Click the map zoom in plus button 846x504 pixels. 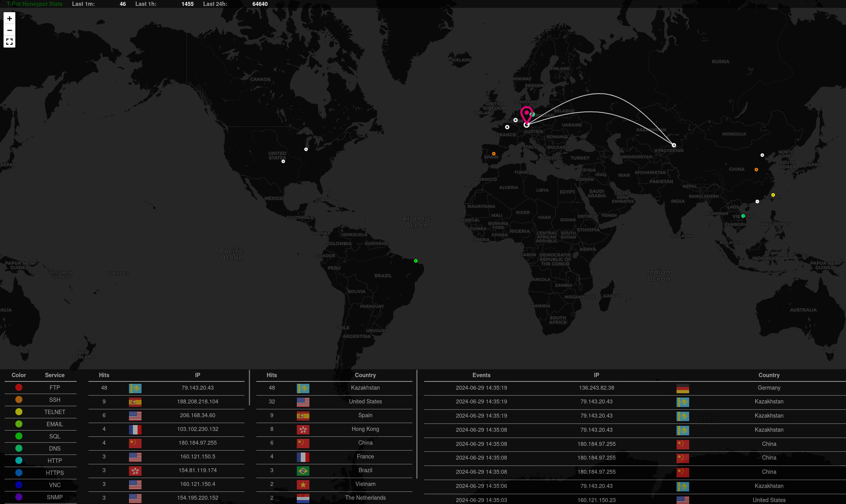pyautogui.click(x=9, y=18)
